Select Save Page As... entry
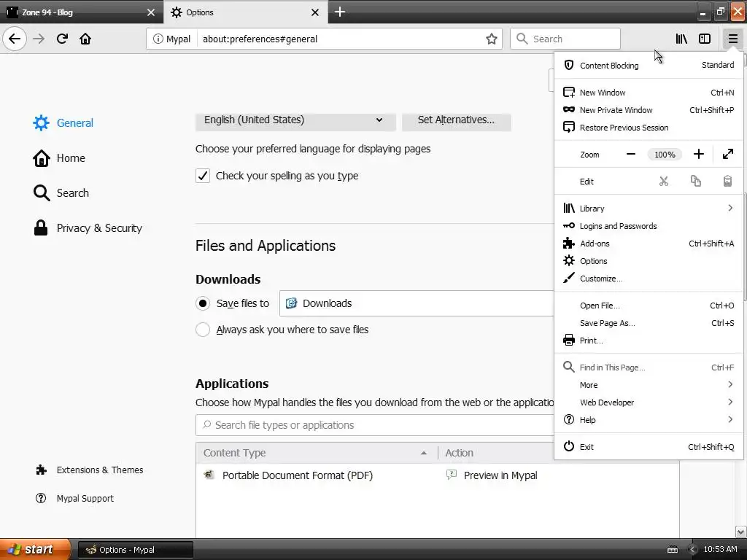 [x=649, y=323]
